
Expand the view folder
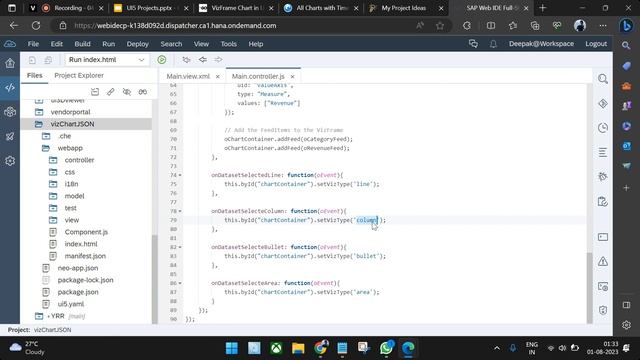tap(53, 220)
